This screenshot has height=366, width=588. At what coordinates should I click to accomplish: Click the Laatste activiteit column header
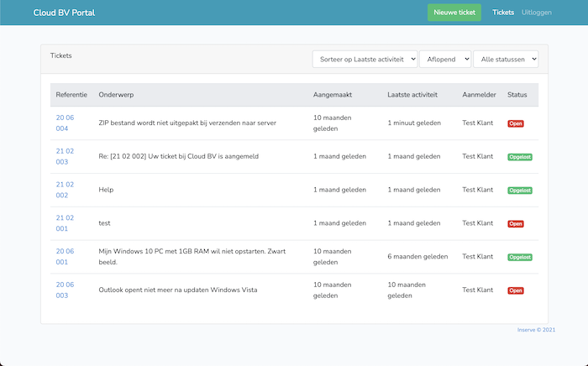[x=412, y=95]
